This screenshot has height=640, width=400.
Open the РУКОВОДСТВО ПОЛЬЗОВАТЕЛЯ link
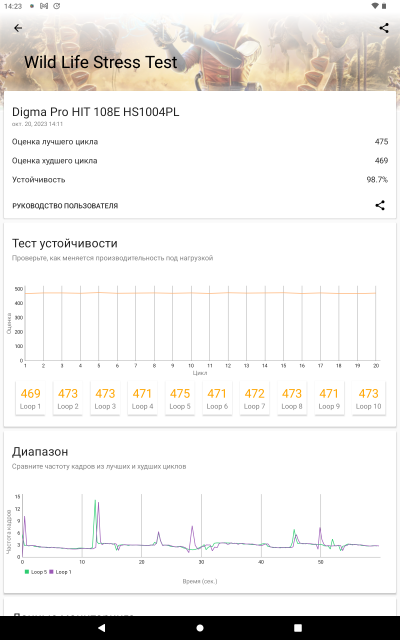[x=65, y=206]
